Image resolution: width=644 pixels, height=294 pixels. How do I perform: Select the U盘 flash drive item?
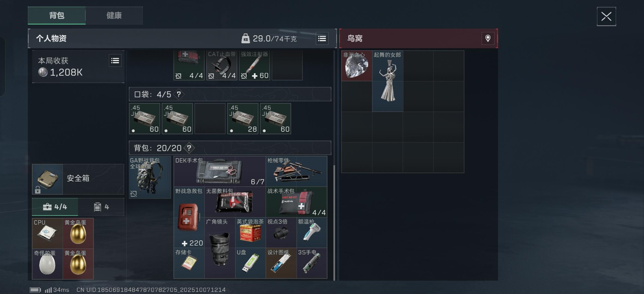250,263
